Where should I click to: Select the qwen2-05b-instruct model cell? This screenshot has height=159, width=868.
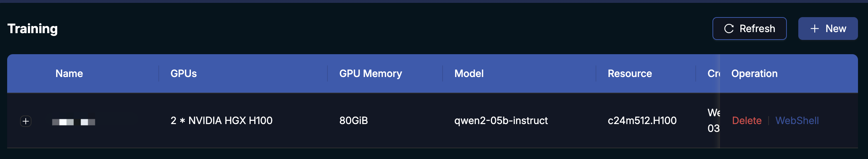coord(501,120)
